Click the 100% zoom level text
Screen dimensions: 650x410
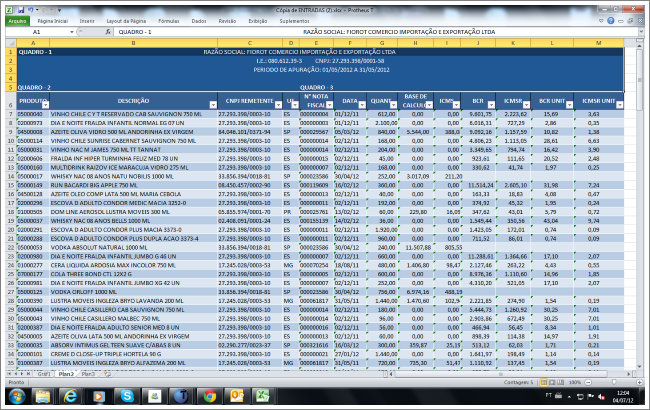click(x=575, y=382)
